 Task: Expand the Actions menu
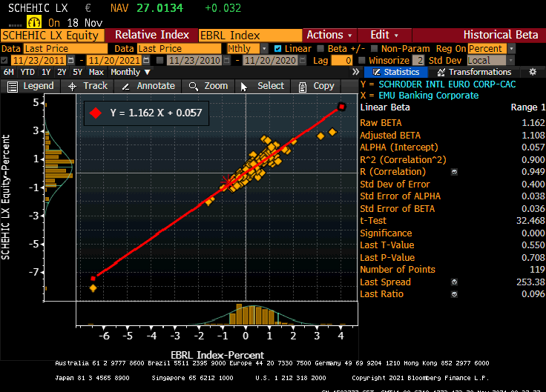tap(329, 35)
